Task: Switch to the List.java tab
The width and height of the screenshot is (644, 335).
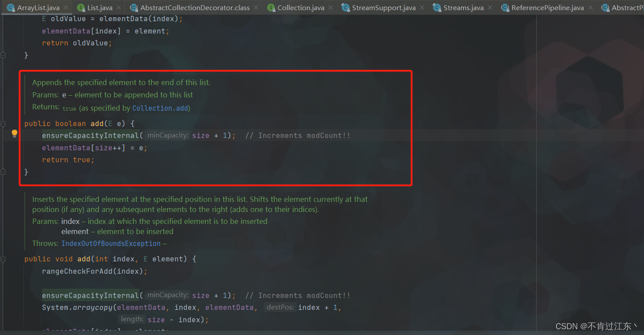Action: (99, 7)
